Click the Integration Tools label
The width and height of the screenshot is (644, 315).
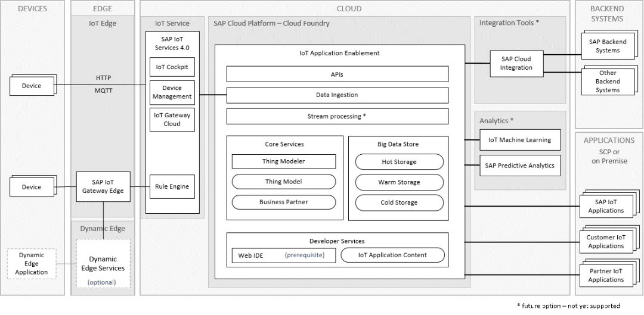coord(509,23)
